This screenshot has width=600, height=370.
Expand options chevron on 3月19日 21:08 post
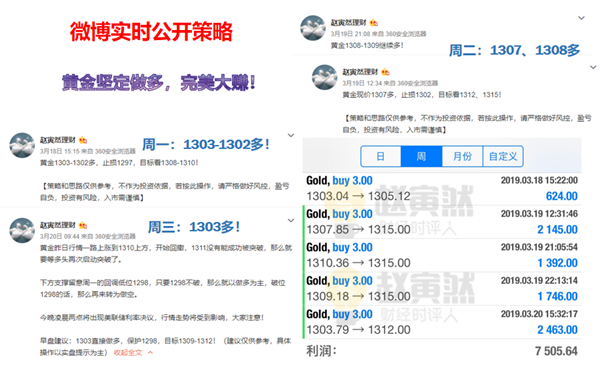[581, 18]
